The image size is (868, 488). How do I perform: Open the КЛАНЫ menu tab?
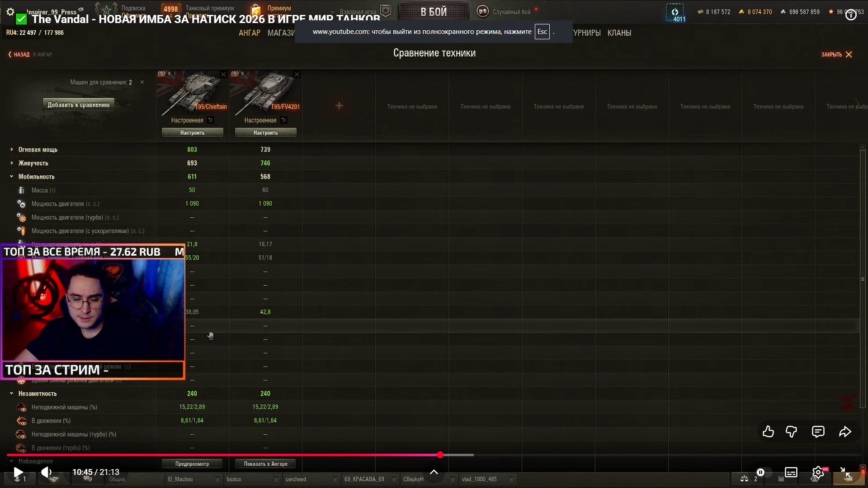619,33
